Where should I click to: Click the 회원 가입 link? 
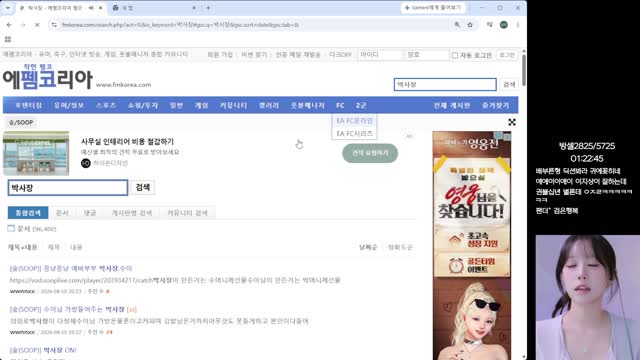click(x=220, y=54)
